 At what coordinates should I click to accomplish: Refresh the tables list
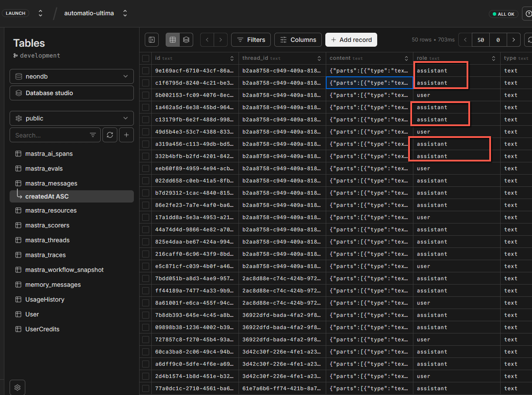pos(110,135)
